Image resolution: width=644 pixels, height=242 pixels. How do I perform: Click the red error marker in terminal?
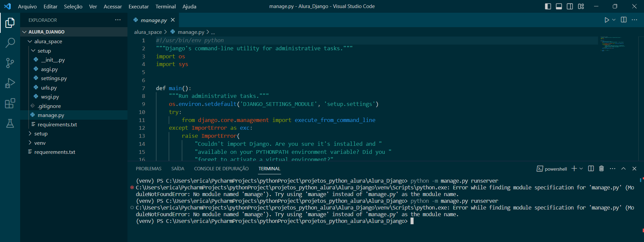click(132, 187)
